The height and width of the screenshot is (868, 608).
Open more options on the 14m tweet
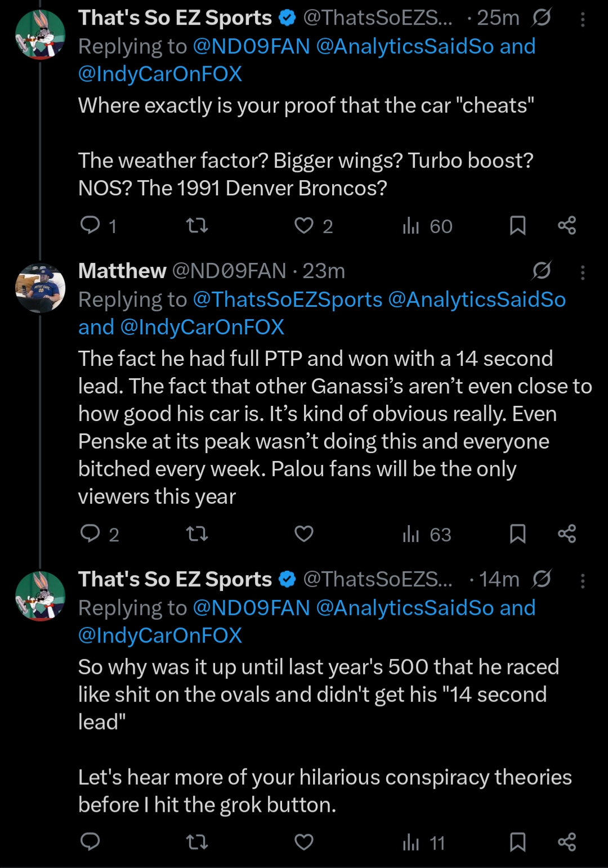coord(583,580)
